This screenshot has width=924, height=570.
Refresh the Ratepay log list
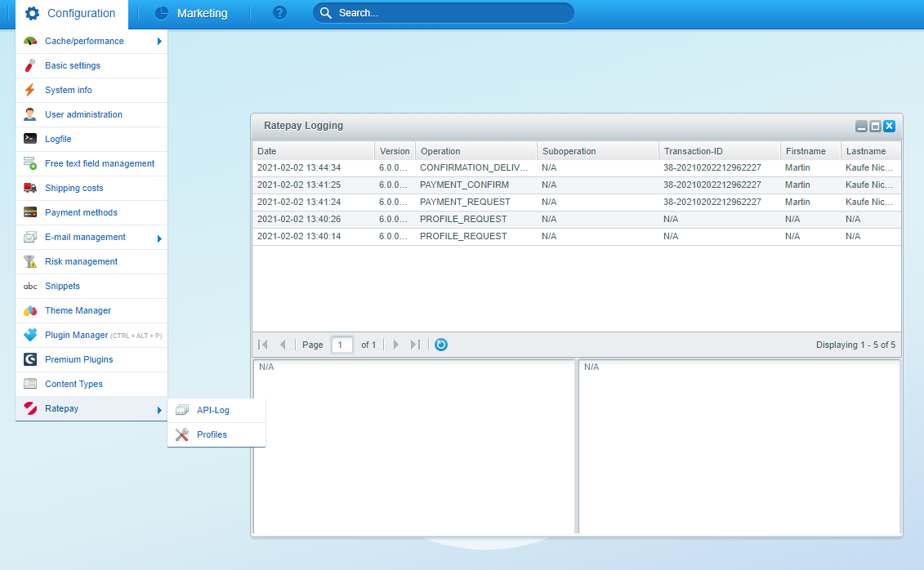pos(441,345)
